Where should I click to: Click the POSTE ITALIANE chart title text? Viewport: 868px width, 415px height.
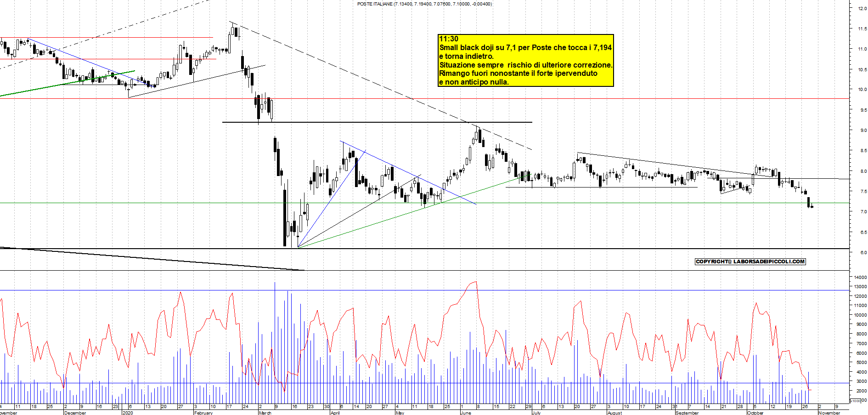[x=424, y=4]
